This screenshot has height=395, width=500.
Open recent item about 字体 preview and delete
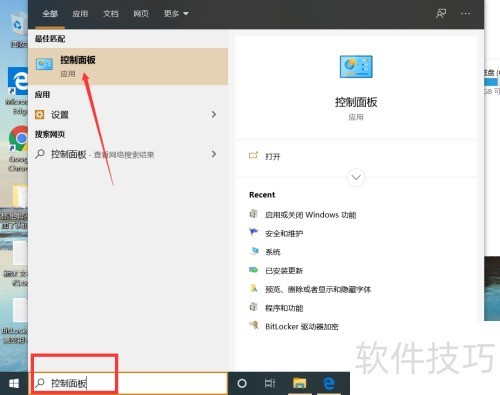tap(318, 289)
